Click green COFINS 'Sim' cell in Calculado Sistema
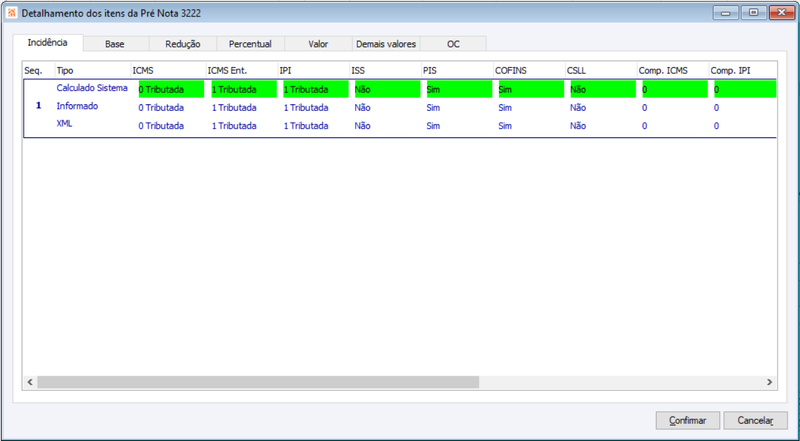 (x=531, y=89)
